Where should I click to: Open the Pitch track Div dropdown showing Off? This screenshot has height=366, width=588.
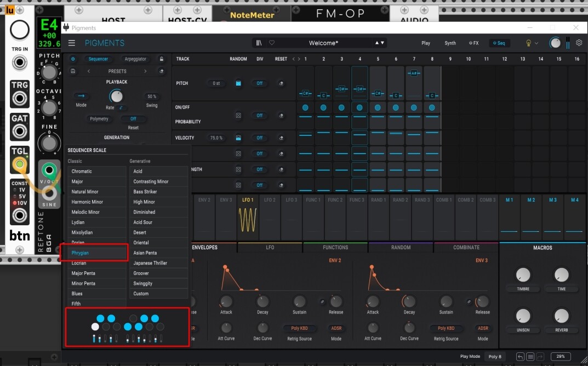pyautogui.click(x=260, y=83)
